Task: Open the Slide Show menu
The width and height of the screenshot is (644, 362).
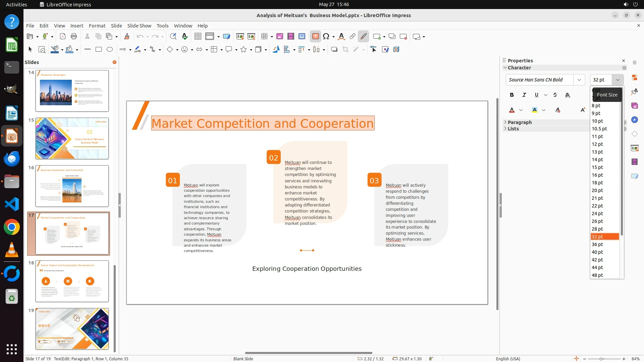Action: [x=139, y=26]
